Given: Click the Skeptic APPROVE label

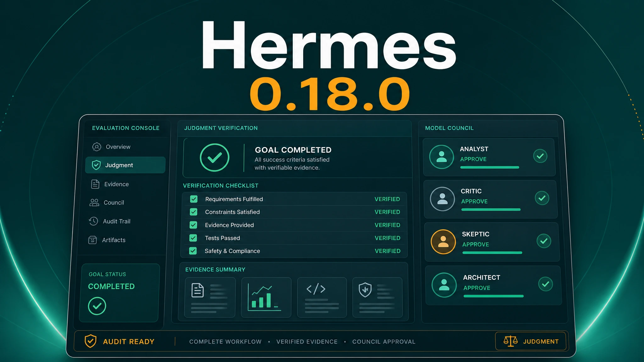Looking at the screenshot, I should pyautogui.click(x=475, y=244).
